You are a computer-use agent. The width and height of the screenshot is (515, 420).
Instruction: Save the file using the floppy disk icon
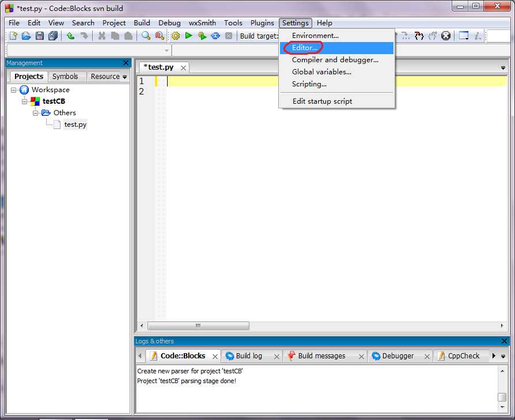tap(40, 36)
